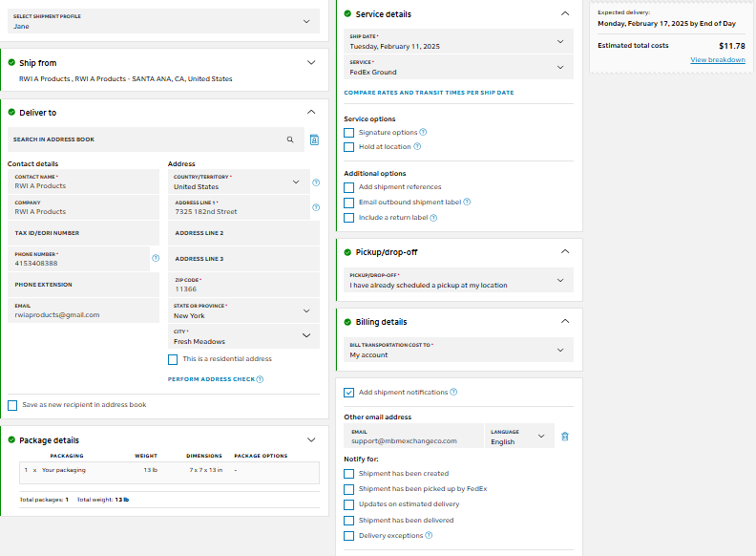
Task: Click Zip Code field
Action: pos(243,285)
